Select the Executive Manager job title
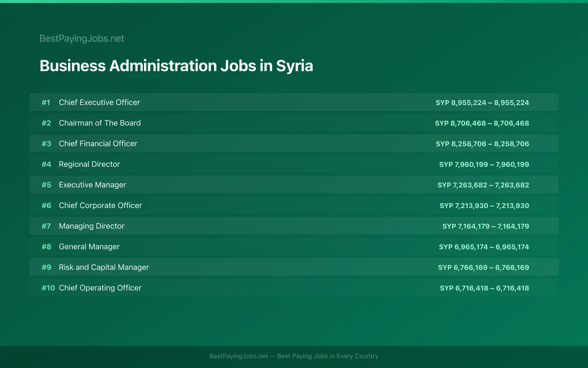 93,184
